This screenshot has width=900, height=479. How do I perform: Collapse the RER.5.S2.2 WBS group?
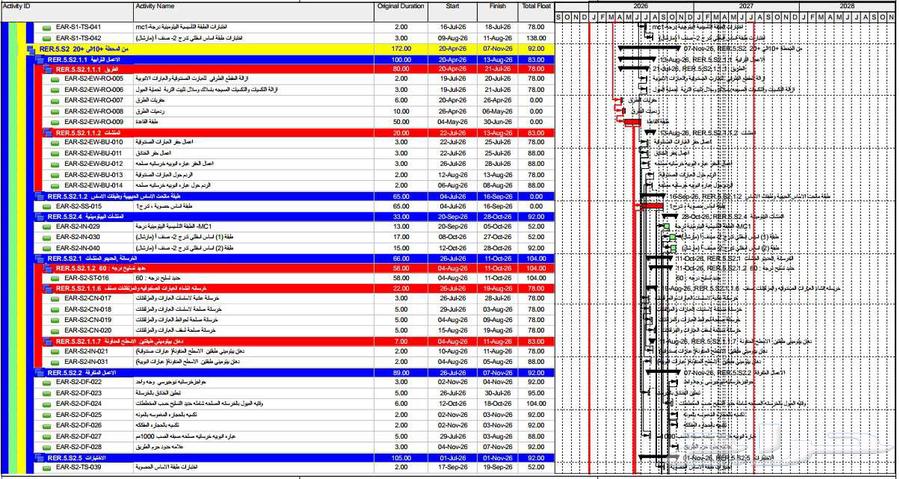(39, 373)
